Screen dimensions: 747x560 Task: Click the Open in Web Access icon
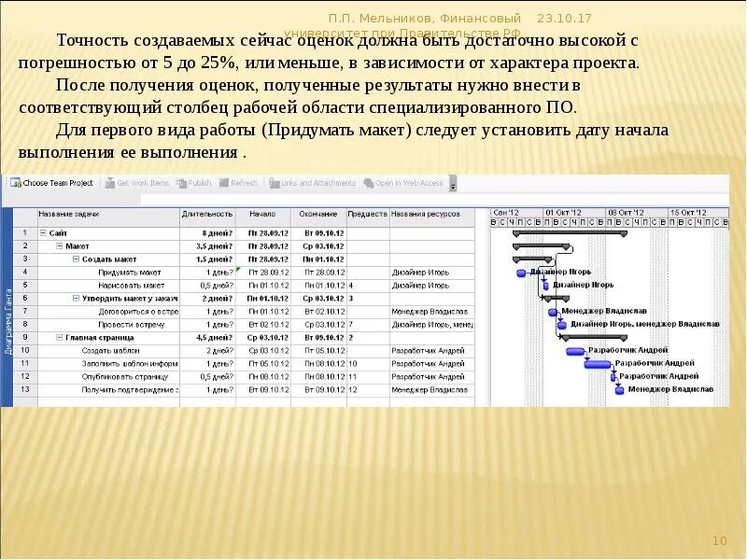(x=368, y=183)
